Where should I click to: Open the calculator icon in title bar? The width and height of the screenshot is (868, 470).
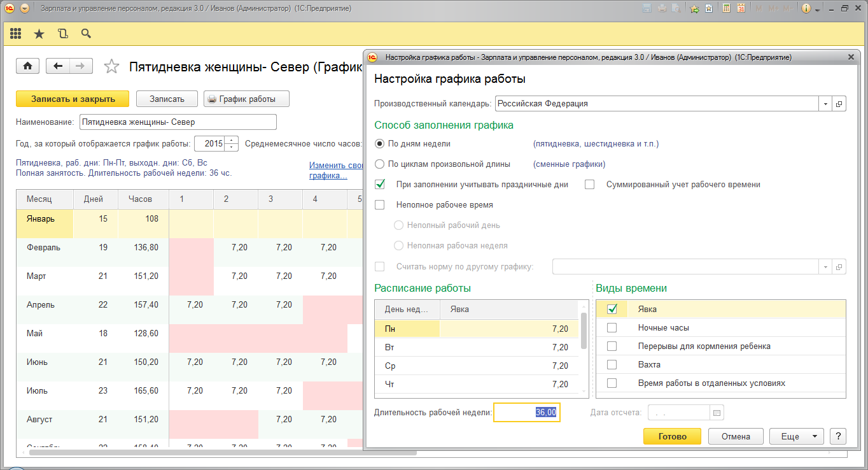(x=726, y=9)
